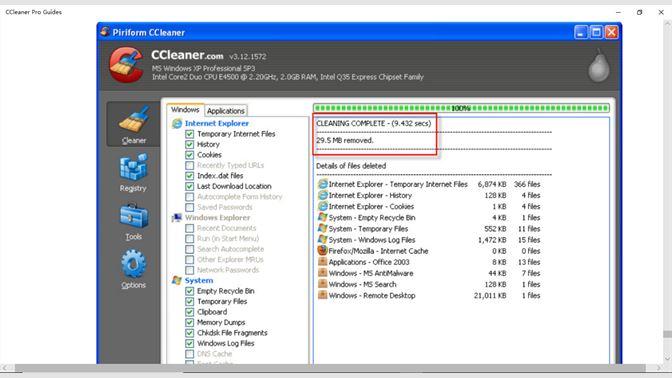Click '29.5 MB removed.' text

click(x=345, y=140)
